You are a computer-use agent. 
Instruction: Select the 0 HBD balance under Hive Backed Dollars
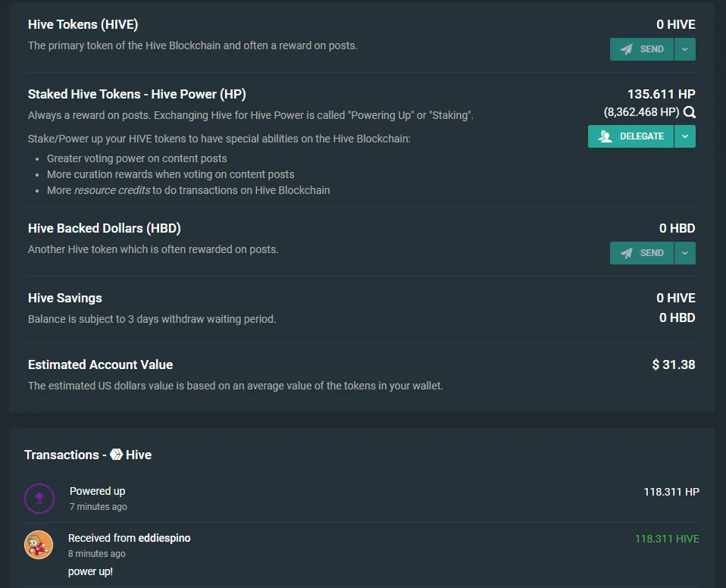pos(677,228)
